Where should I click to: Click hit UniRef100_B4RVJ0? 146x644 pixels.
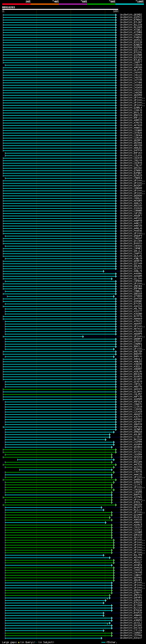[x=131, y=357]
